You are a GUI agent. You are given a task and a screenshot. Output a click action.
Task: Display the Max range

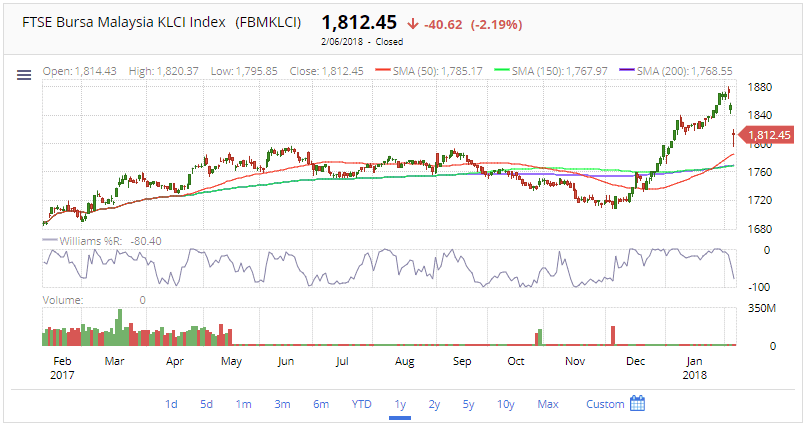(548, 404)
